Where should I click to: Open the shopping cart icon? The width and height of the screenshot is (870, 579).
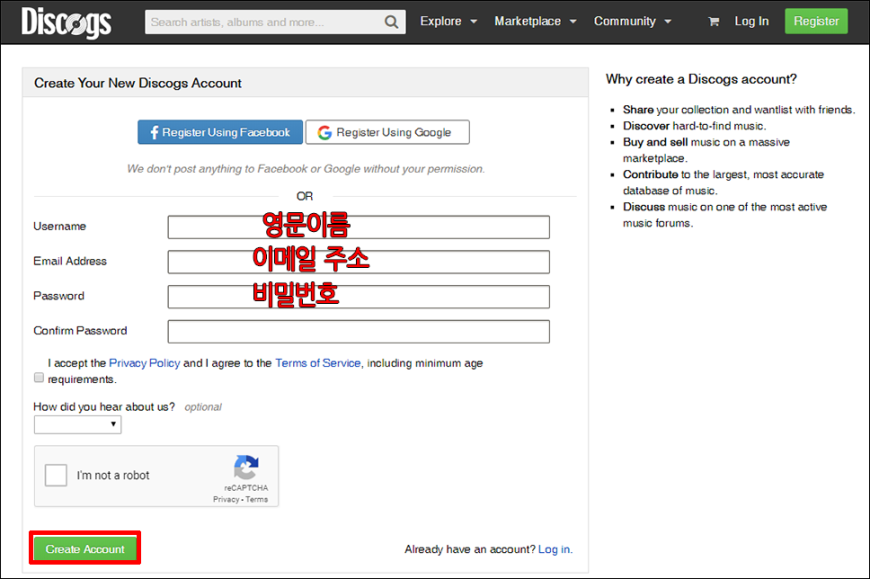click(714, 22)
